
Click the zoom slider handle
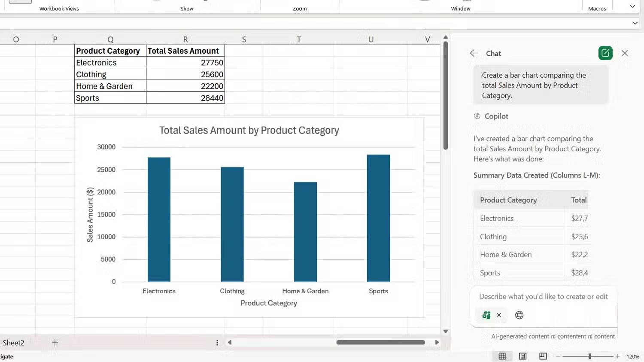(x=589, y=356)
